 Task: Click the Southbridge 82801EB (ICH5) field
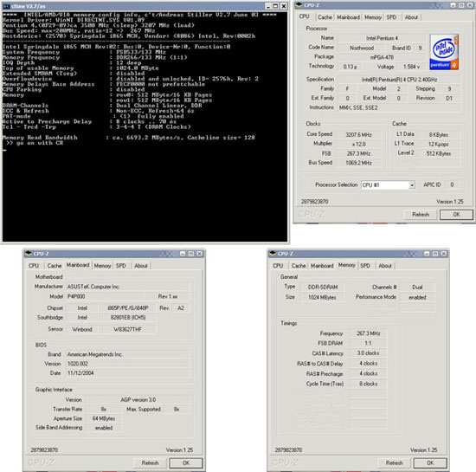128,317
